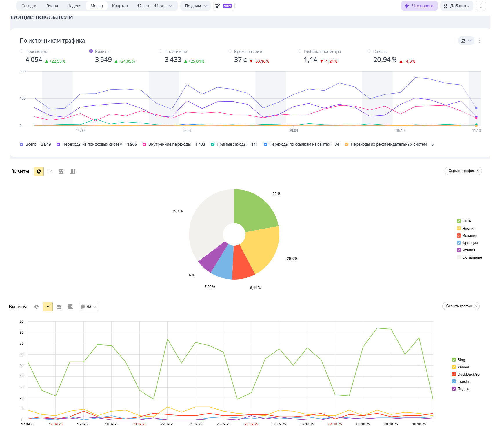
Task: Open the date range 12 сен — 11 окт dropdown
Action: pyautogui.click(x=154, y=6)
